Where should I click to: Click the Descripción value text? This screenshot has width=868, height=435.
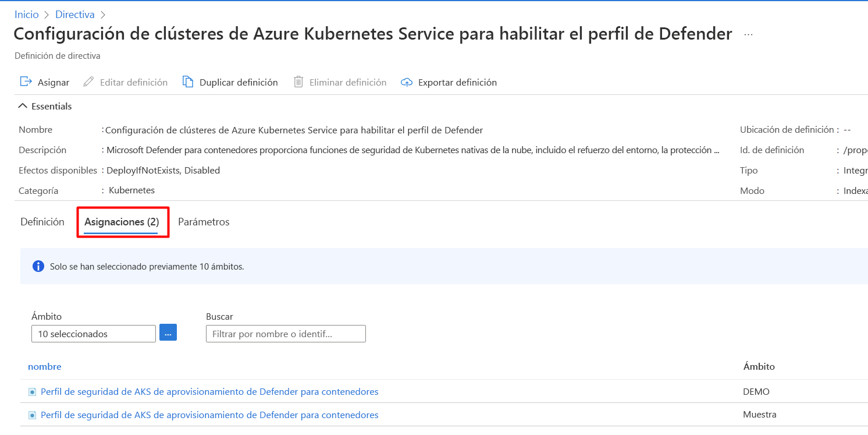[413, 150]
